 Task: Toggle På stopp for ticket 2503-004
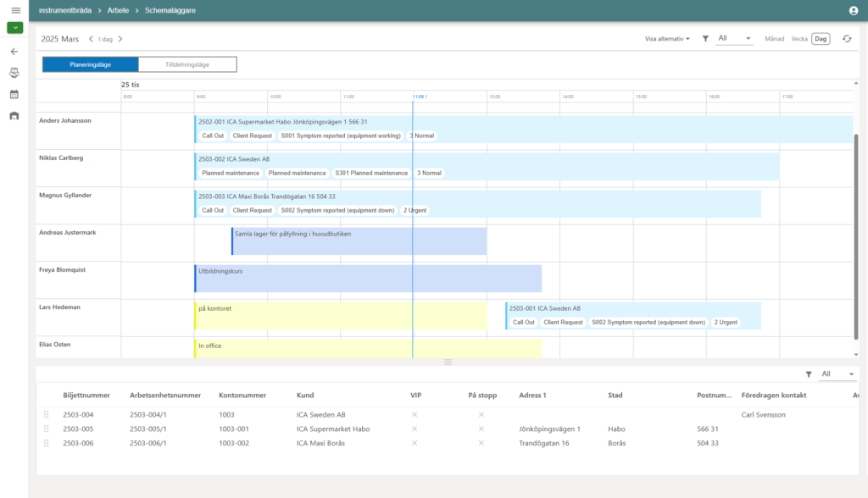coord(481,414)
